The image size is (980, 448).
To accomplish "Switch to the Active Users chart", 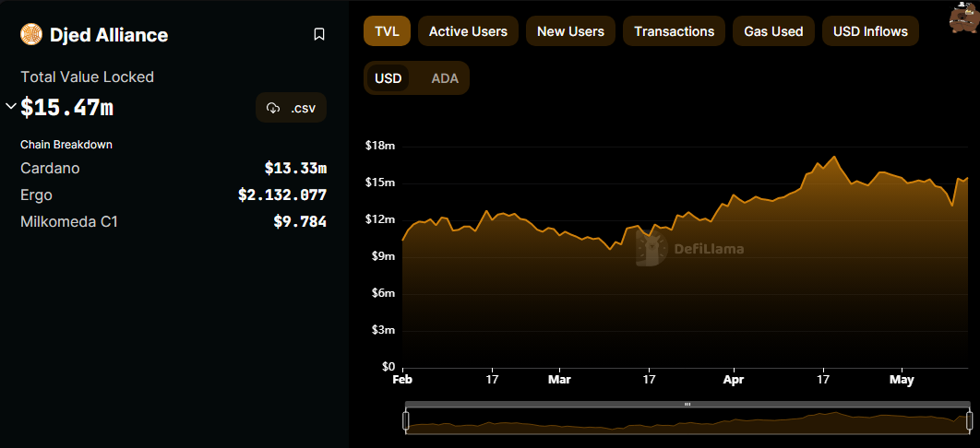I will point(468,31).
